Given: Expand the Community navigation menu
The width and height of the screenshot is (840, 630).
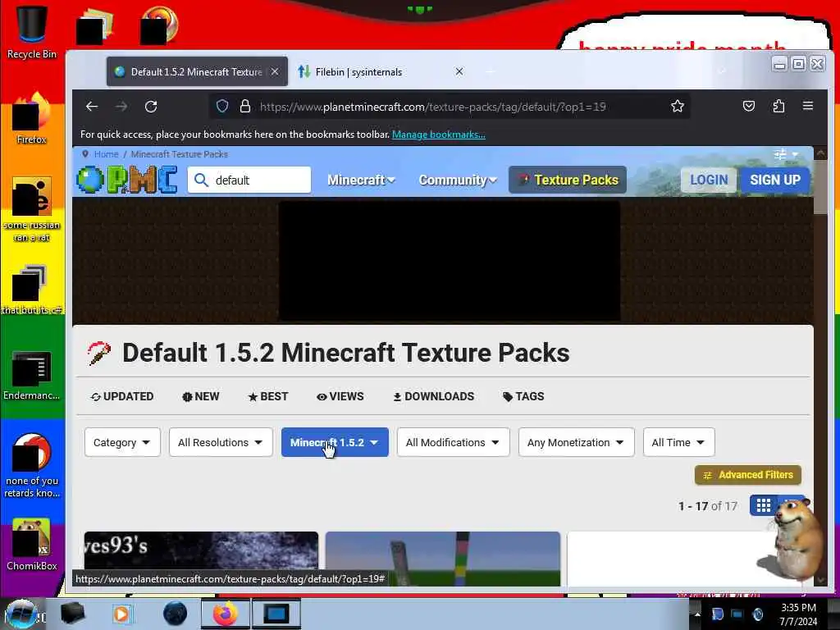Looking at the screenshot, I should click(x=458, y=180).
